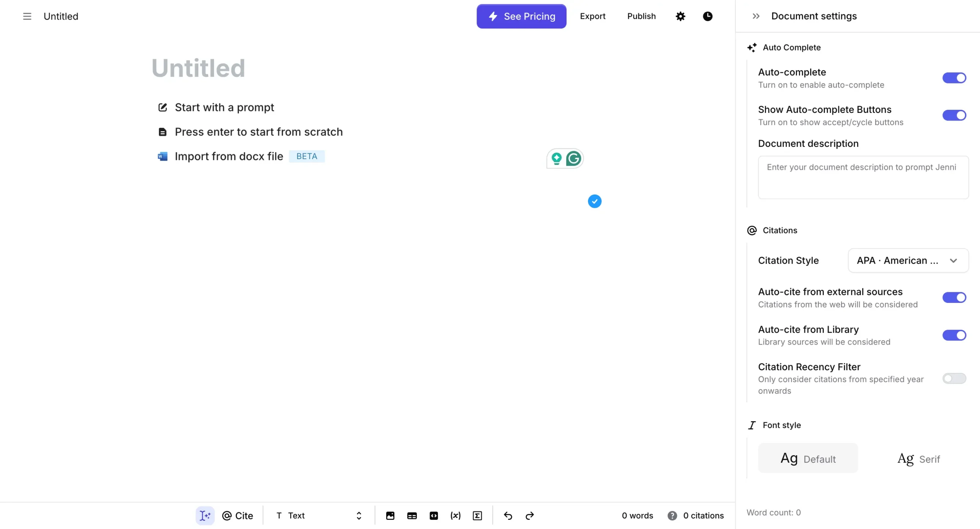Screen dimensions: 980x529
Task: Click the Citations section at icon
Action: pos(751,230)
